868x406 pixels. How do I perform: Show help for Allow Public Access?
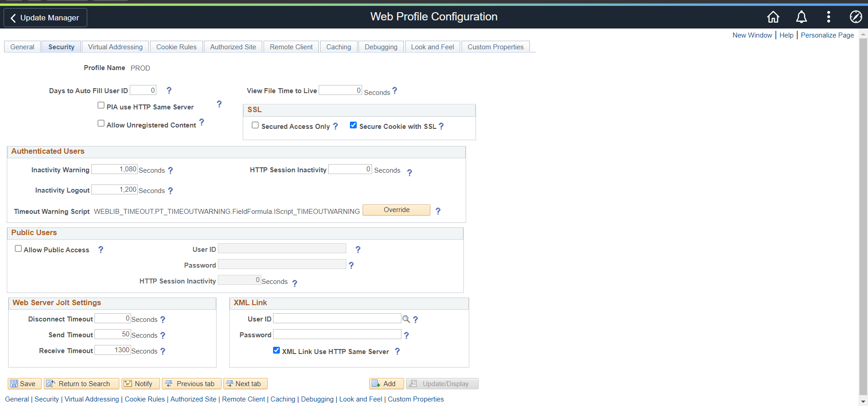(x=101, y=250)
